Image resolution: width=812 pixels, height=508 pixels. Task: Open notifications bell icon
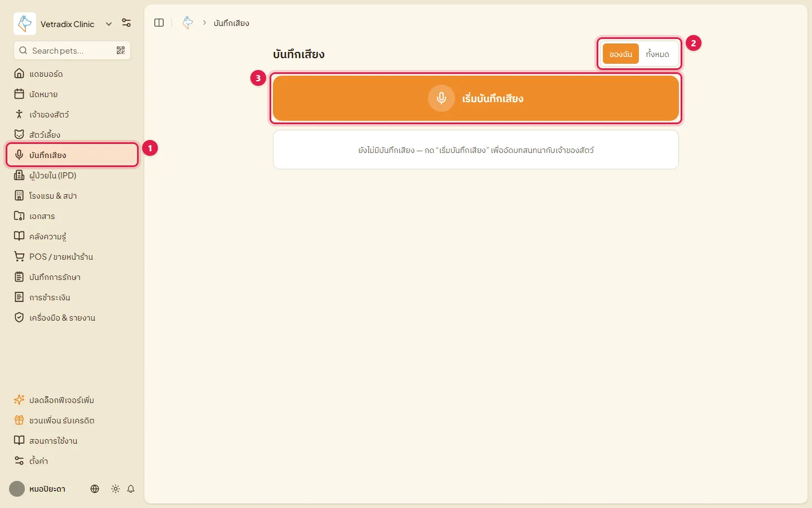(131, 489)
